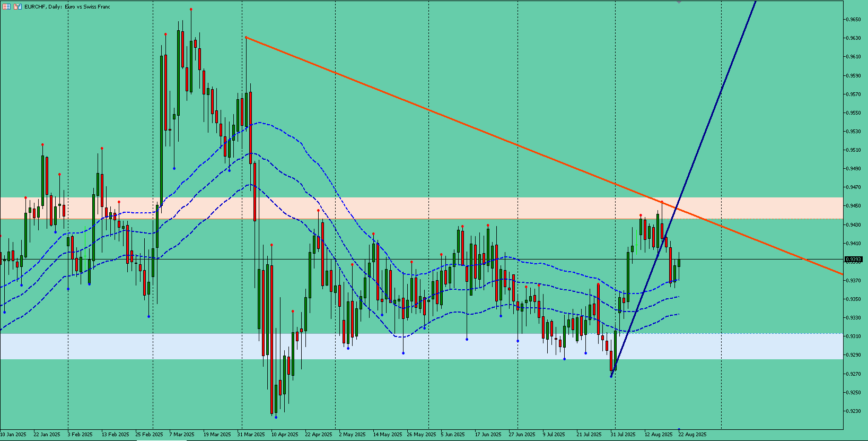Click the 22 Aug 2025 date label
This screenshot has width=868, height=441.
click(x=692, y=435)
